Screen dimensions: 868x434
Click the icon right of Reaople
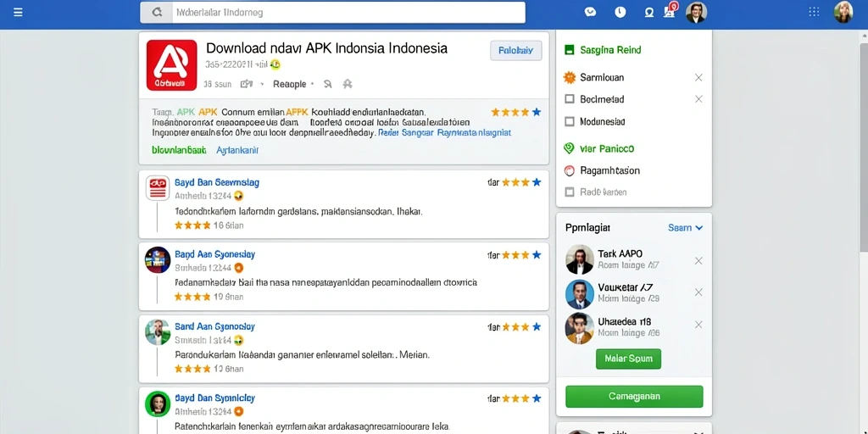coord(327,84)
